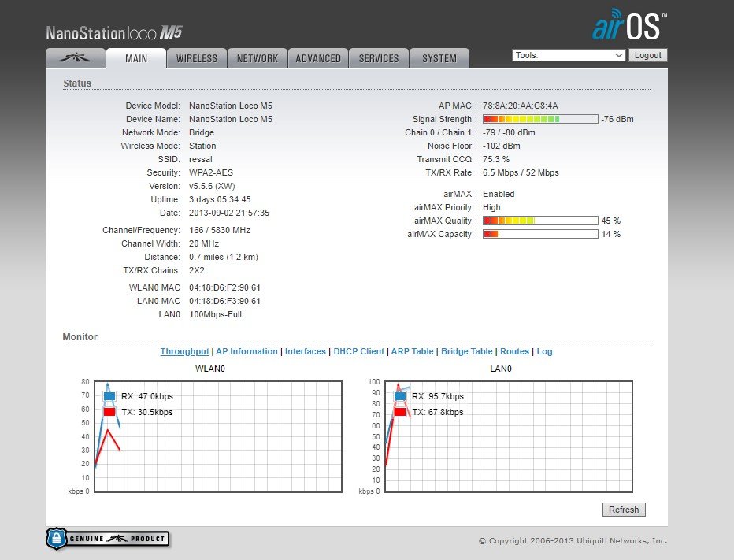
Task: Open the Ubiquiti logo tab
Action: tap(76, 58)
